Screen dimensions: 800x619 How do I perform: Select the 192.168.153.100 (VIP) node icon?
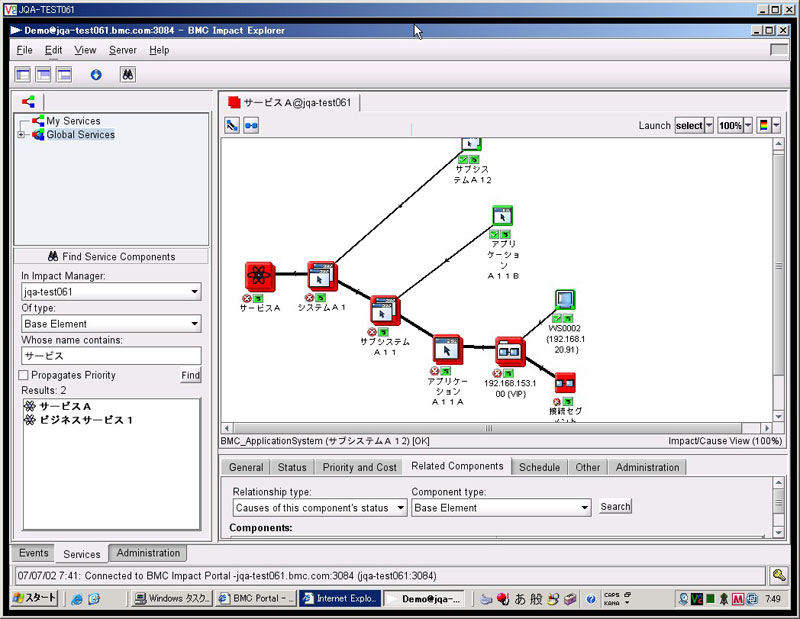pos(510,351)
